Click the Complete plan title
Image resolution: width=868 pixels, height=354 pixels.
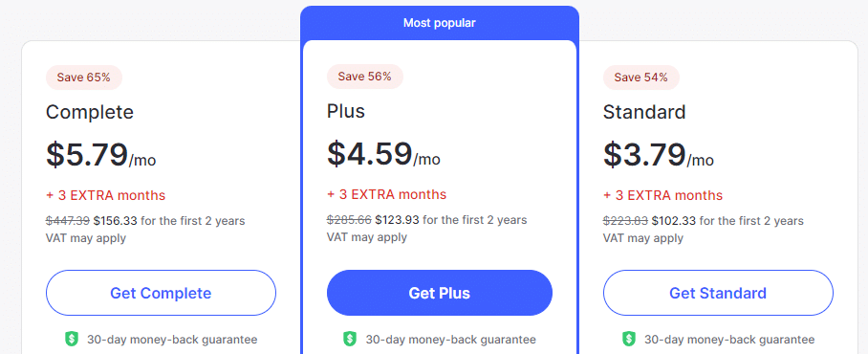(x=90, y=113)
